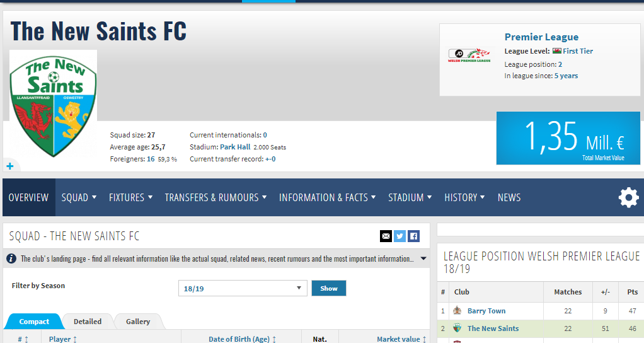Open the Park Hall stadium link
The width and height of the screenshot is (644, 343).
click(x=235, y=147)
